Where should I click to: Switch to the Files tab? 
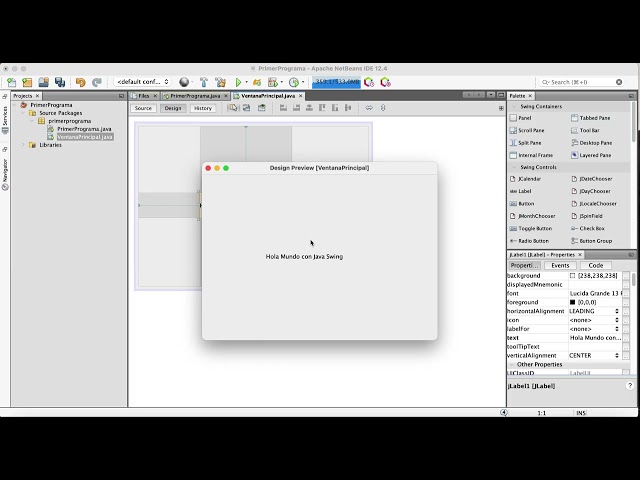144,96
